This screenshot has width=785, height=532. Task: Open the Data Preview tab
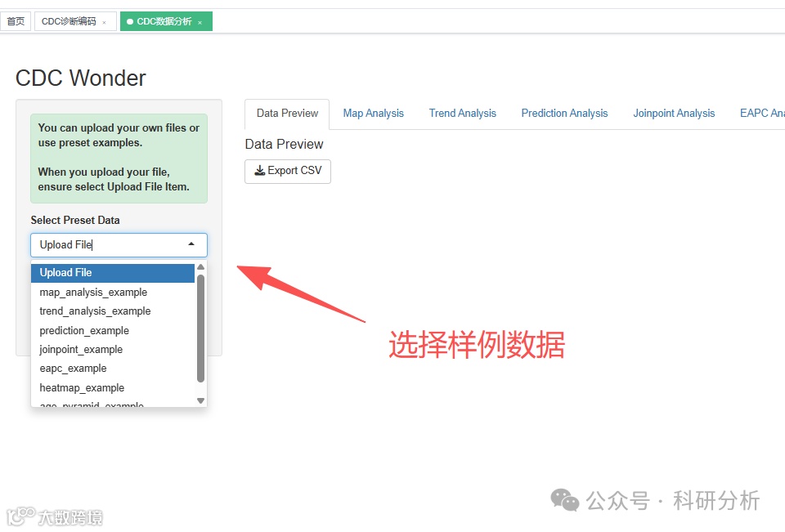[287, 114]
